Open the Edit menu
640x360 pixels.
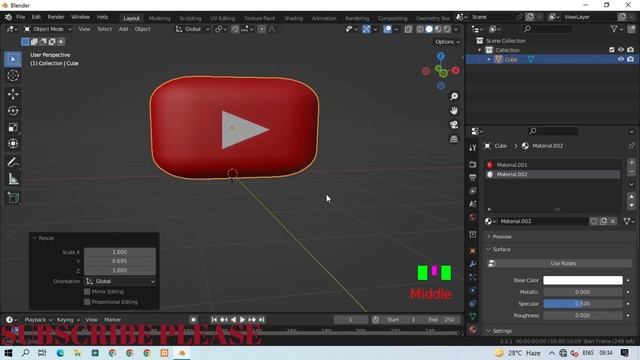tap(36, 17)
